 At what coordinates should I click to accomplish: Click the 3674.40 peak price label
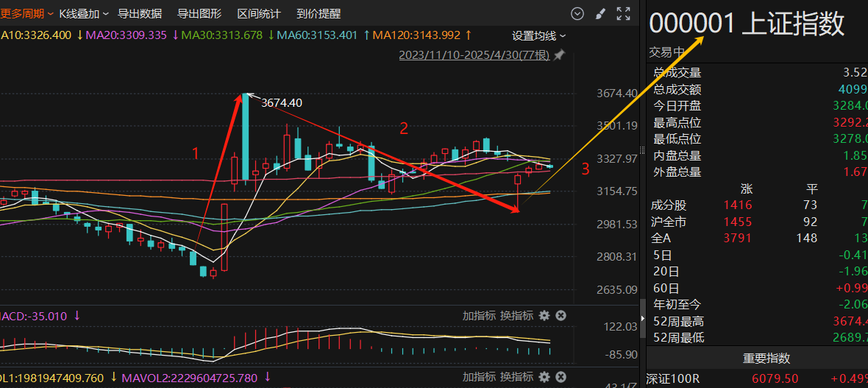(282, 102)
